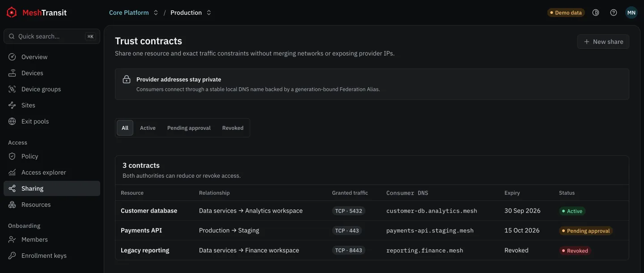Image resolution: width=644 pixels, height=273 pixels.
Task: Click the Policy shield icon
Action: pos(13,156)
